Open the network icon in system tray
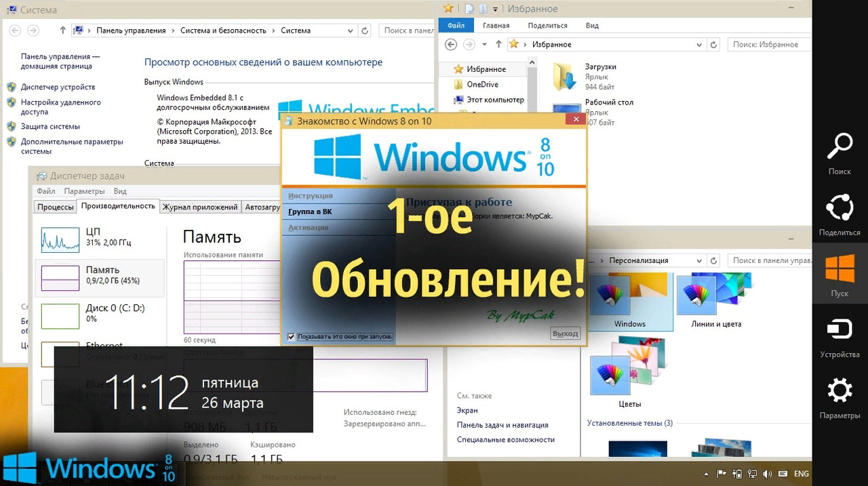 (x=752, y=474)
